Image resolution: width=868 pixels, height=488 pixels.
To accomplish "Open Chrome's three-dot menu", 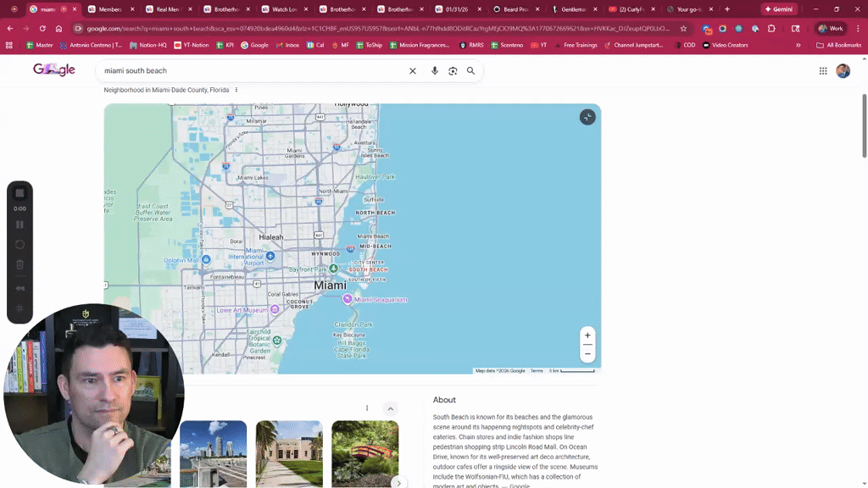I will click(858, 28).
